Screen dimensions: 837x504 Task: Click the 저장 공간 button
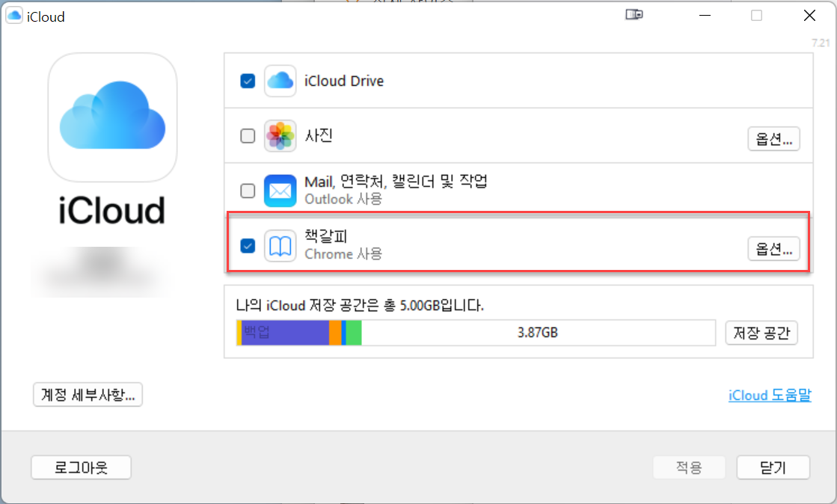761,333
